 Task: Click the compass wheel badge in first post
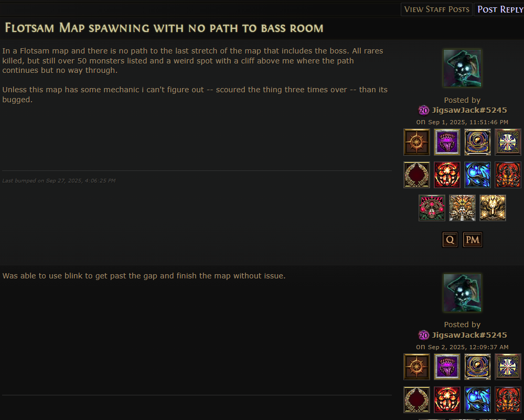416,142
